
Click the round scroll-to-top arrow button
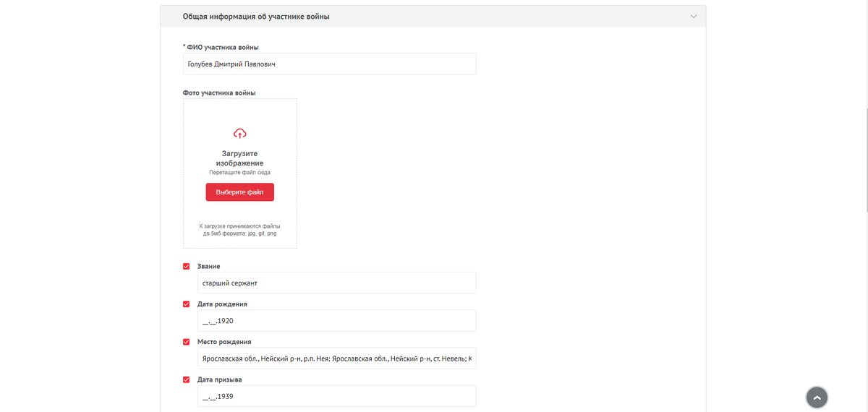(x=817, y=398)
